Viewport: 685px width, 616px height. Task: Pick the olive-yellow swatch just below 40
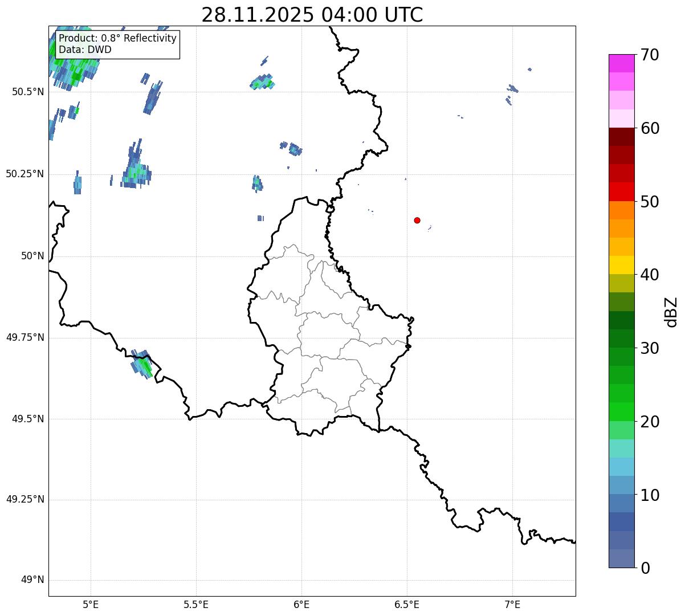coord(622,283)
